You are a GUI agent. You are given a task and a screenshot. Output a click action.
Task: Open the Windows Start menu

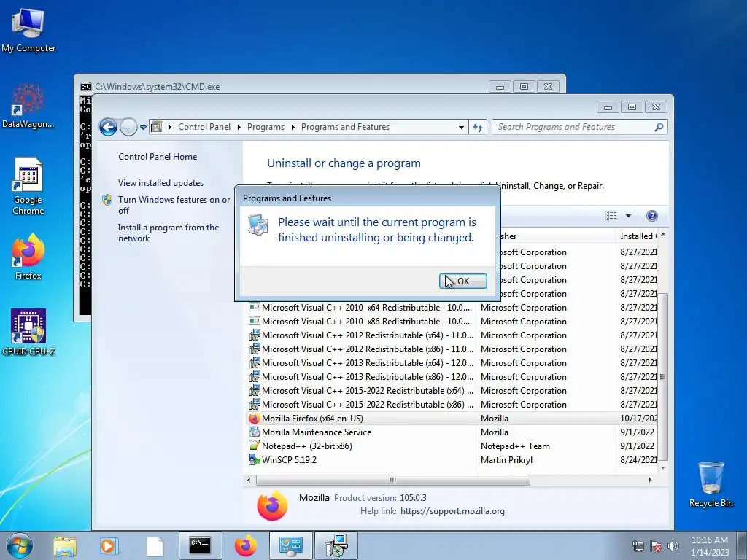(x=19, y=545)
